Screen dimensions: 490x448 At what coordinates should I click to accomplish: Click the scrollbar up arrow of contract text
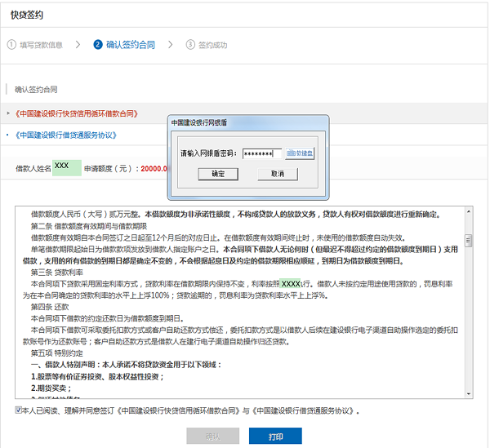[469, 211]
